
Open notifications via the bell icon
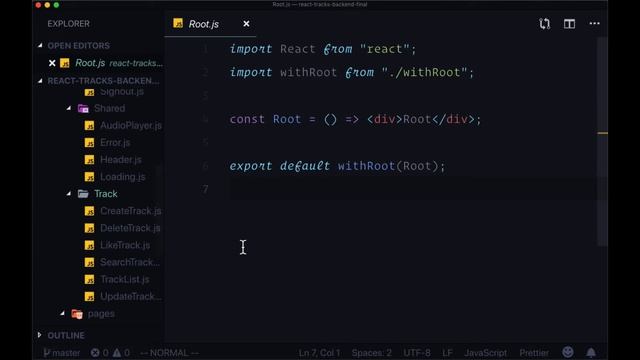pyautogui.click(x=591, y=352)
